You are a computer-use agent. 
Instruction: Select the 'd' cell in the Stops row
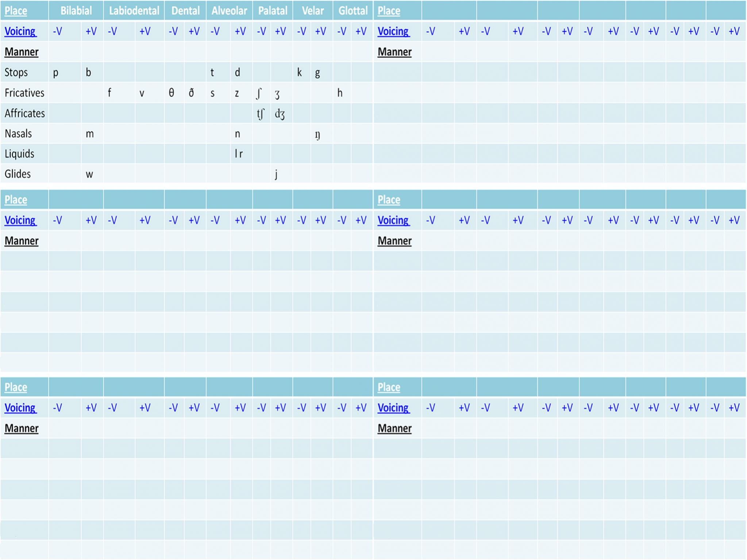(x=242, y=72)
